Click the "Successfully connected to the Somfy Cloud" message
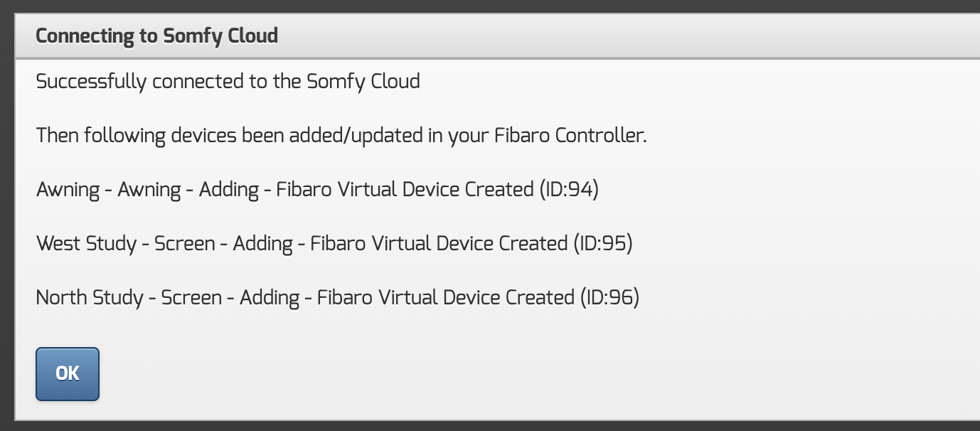 point(228,81)
